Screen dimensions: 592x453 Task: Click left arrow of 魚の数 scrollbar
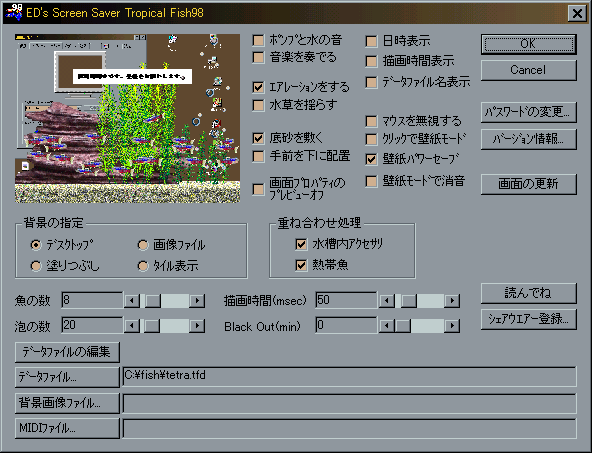[132, 301]
